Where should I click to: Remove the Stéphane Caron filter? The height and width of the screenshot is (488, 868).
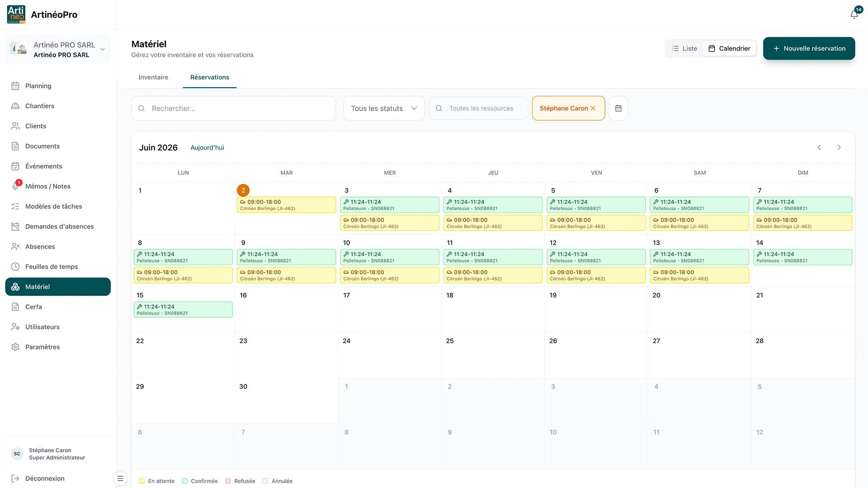593,108
